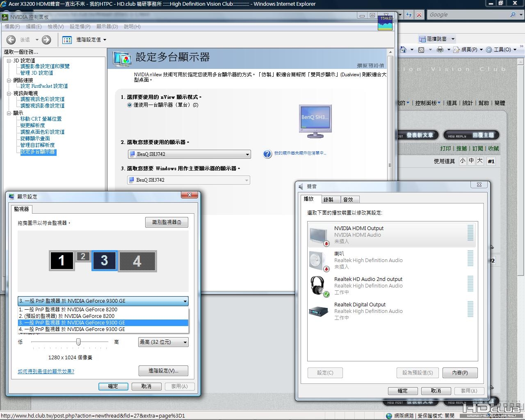Click the Google search magnifier icon
This screenshot has width=525, height=420.
click(513, 15)
